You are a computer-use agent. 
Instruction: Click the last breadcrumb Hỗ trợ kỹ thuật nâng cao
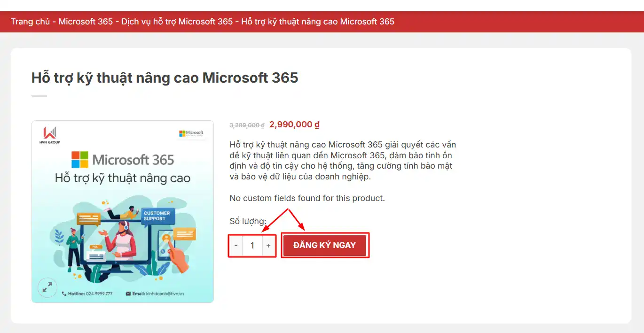pos(318,22)
